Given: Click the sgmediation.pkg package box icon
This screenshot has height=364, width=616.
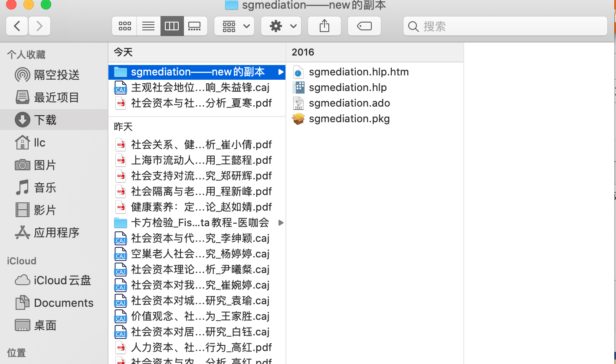Looking at the screenshot, I should tap(298, 119).
